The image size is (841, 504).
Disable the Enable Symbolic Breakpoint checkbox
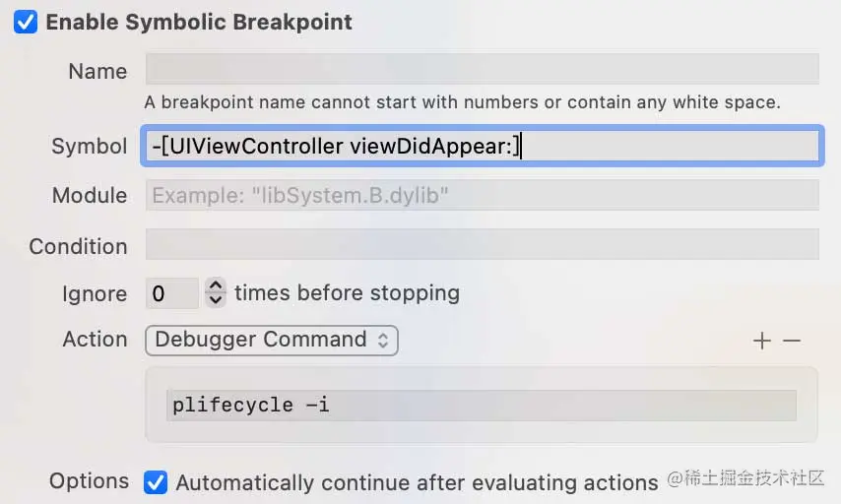pyautogui.click(x=26, y=22)
